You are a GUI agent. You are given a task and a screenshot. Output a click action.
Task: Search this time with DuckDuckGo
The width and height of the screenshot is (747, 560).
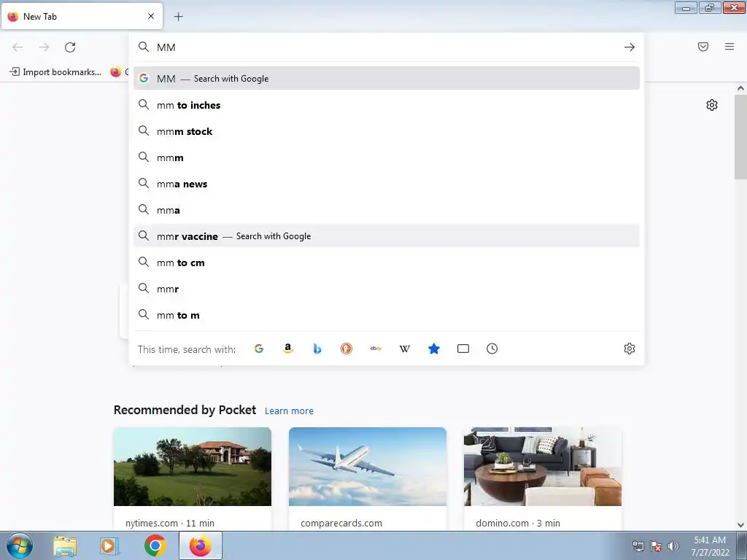pyautogui.click(x=347, y=349)
